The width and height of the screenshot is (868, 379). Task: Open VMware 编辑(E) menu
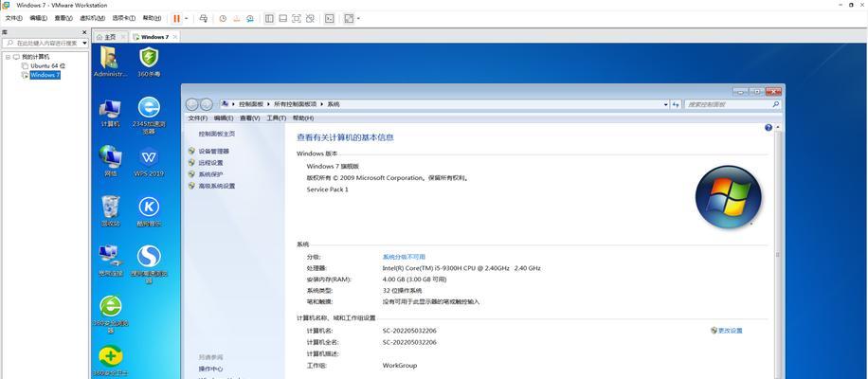(38, 18)
